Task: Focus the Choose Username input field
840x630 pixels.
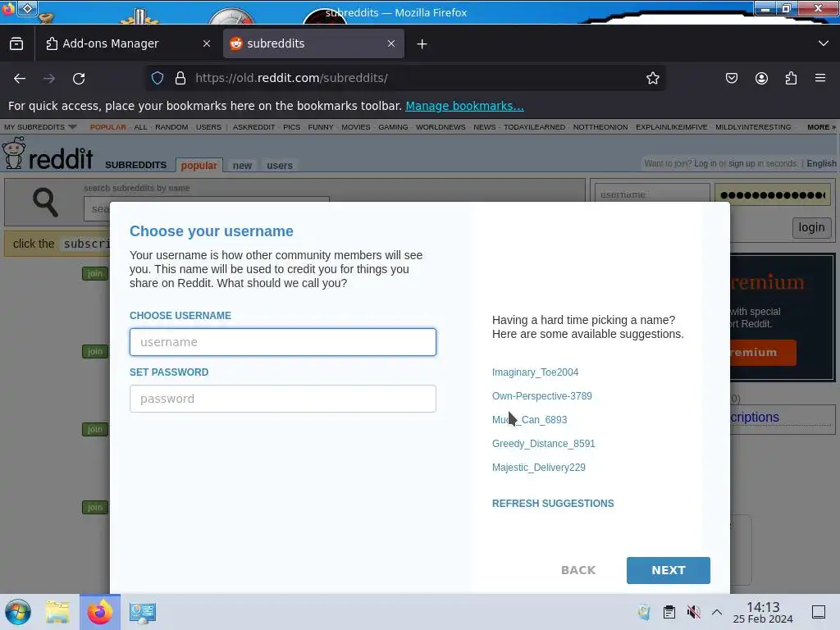Action: tap(283, 342)
